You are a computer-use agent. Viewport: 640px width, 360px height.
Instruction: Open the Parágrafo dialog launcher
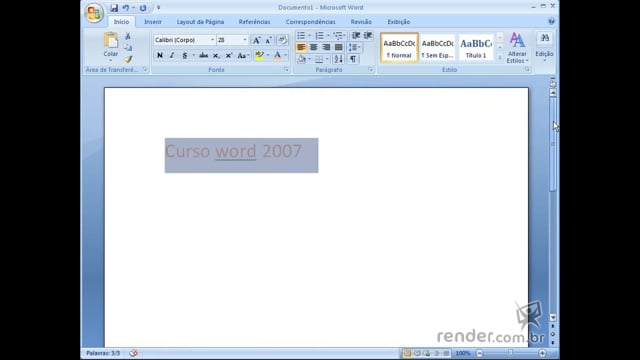pyautogui.click(x=371, y=70)
